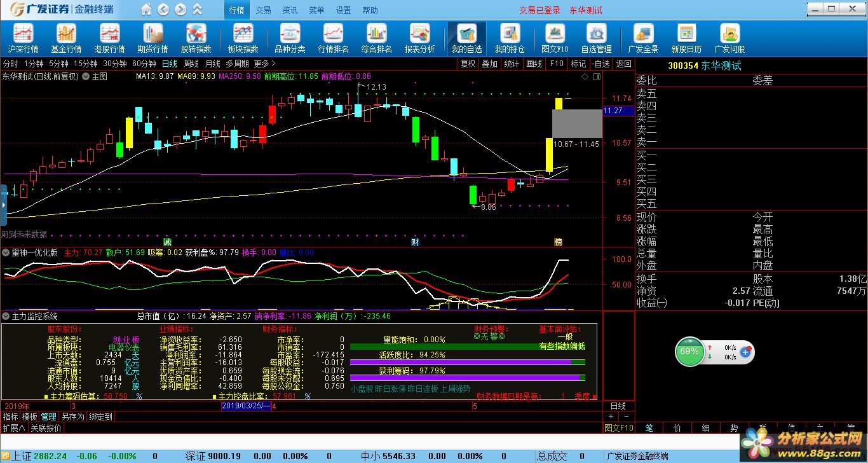868x463 pixels.
Task: Select the 月线 monthly period
Action: point(212,64)
